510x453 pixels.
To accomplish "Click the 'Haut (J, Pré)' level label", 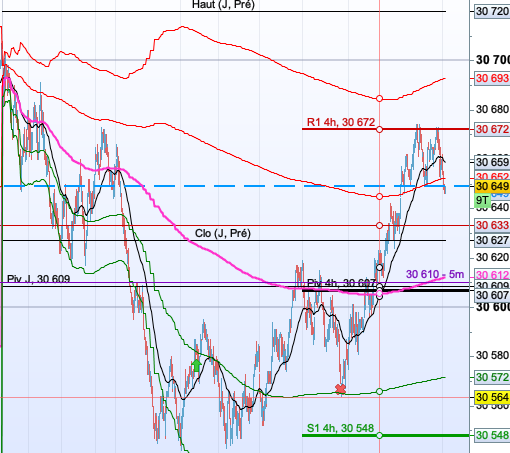I will pos(223,4).
